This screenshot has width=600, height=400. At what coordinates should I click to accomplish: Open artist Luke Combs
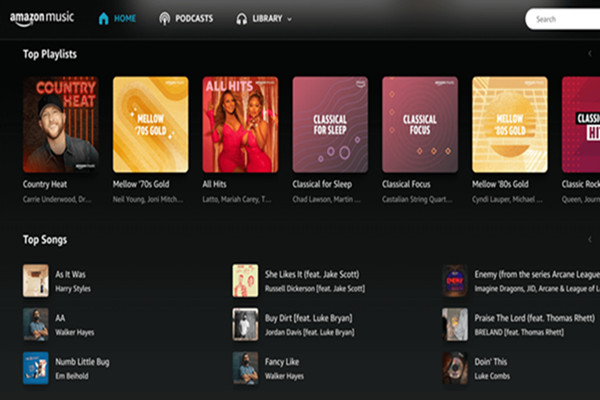point(492,377)
